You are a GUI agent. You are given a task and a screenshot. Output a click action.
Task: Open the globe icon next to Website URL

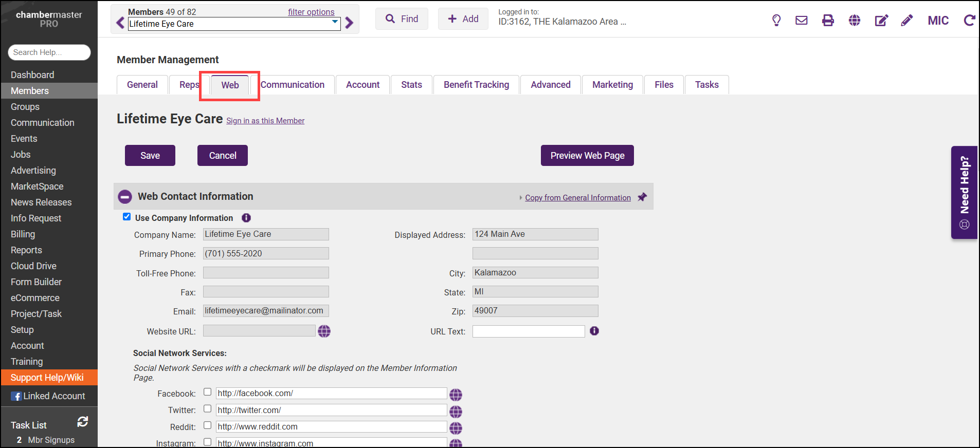click(x=324, y=331)
